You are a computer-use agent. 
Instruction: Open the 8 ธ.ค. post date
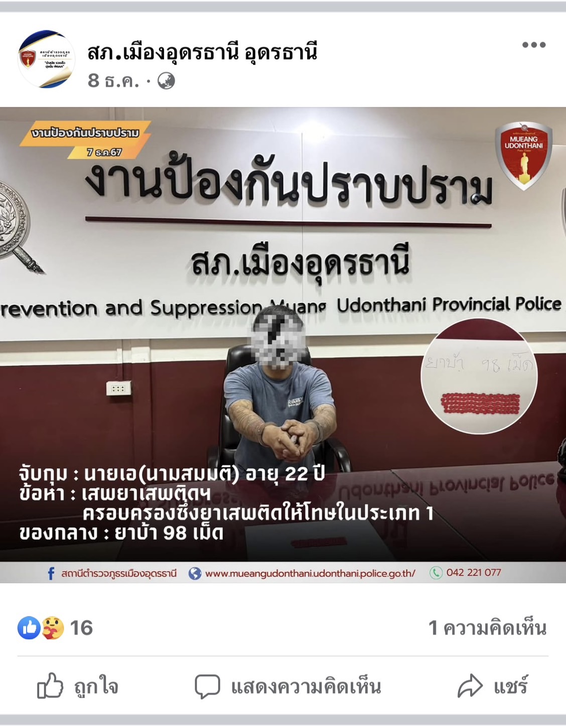[x=113, y=81]
